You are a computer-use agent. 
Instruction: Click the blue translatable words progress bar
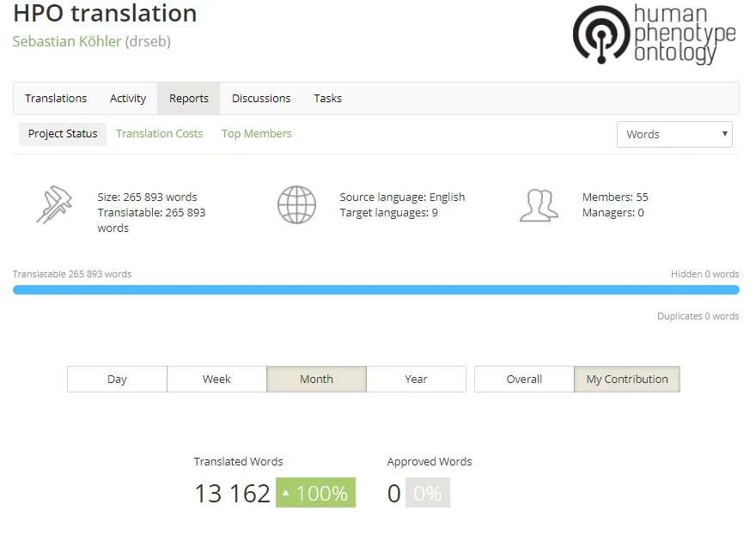point(376,289)
